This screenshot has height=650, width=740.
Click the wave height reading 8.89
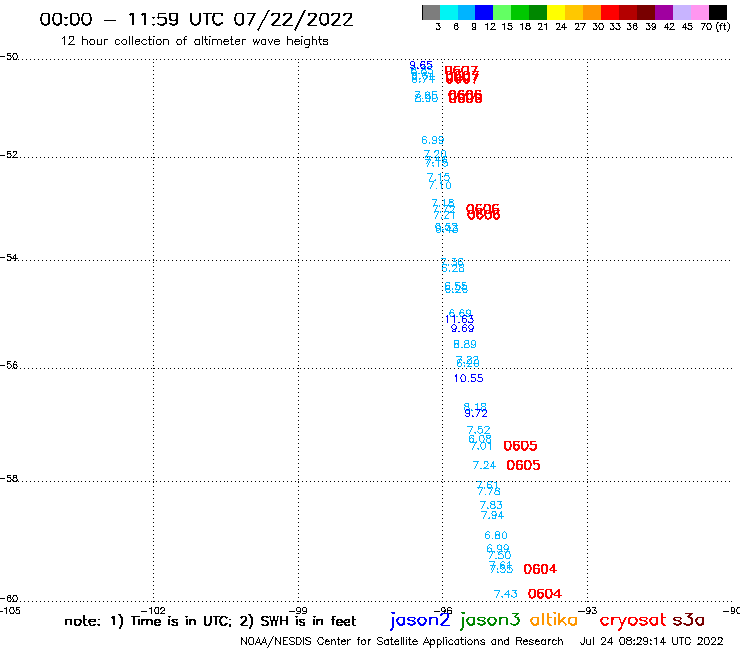[465, 344]
